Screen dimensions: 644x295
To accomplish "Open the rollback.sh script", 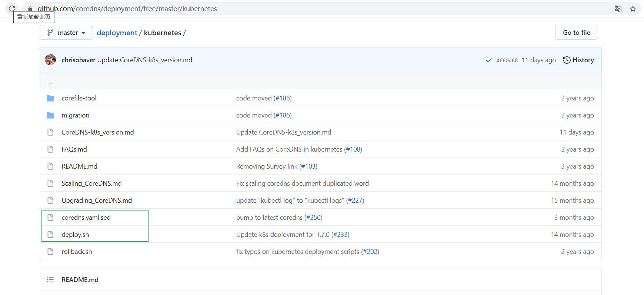I will tap(77, 252).
